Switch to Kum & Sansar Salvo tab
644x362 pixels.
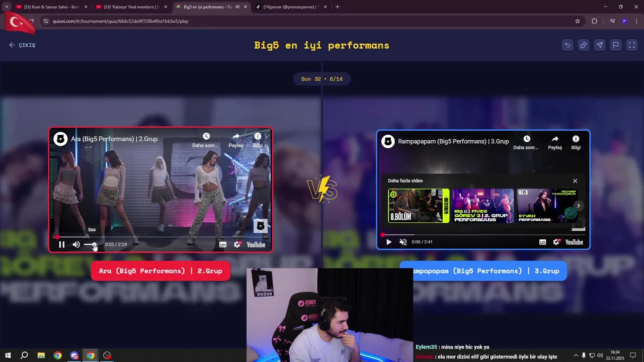pos(52,7)
